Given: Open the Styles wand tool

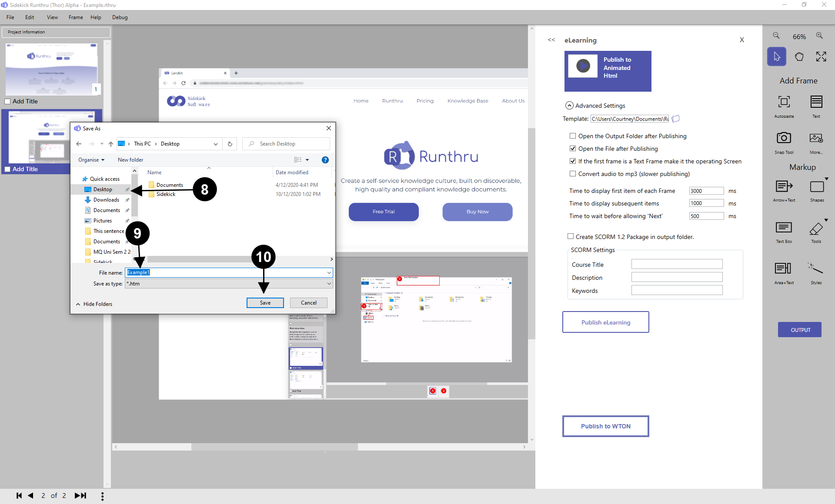Looking at the screenshot, I should (816, 273).
